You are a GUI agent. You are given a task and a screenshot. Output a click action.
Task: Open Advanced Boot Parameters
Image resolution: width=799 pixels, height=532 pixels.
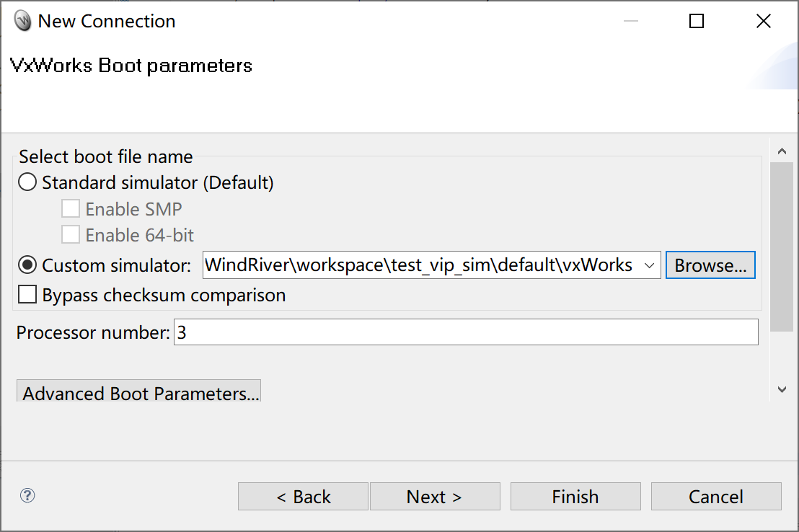138,393
